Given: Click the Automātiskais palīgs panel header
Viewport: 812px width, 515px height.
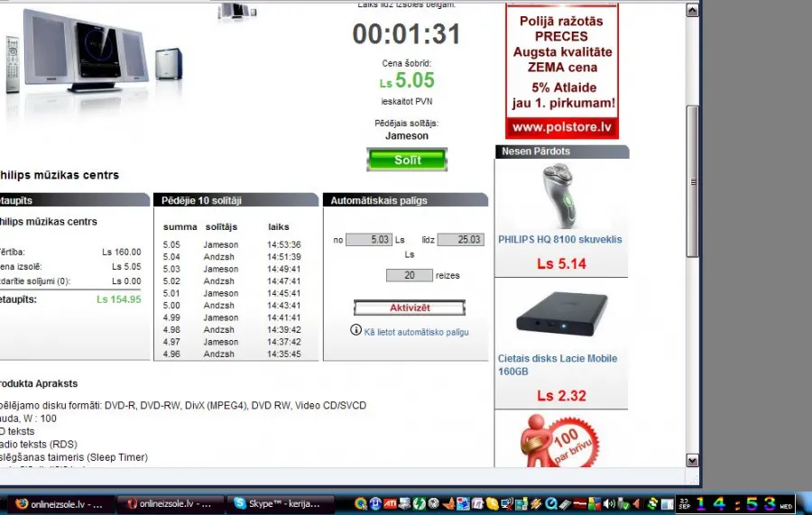Looking at the screenshot, I should [405, 200].
